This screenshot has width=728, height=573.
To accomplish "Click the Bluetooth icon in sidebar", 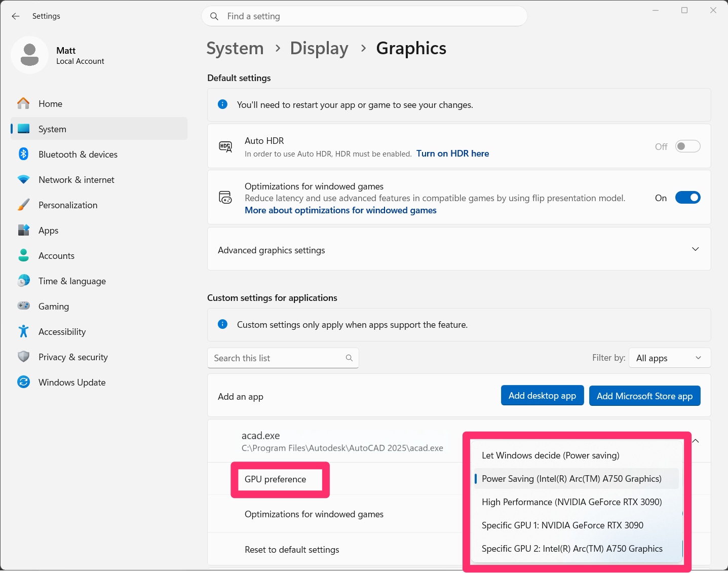I will point(23,154).
